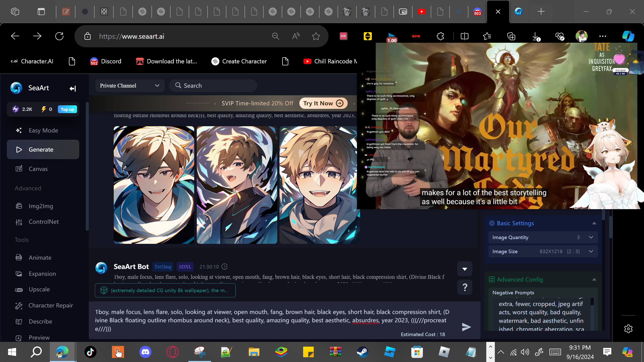Screen dimensions: 644x362
Task: Add page to favorites star
Action: point(316,36)
